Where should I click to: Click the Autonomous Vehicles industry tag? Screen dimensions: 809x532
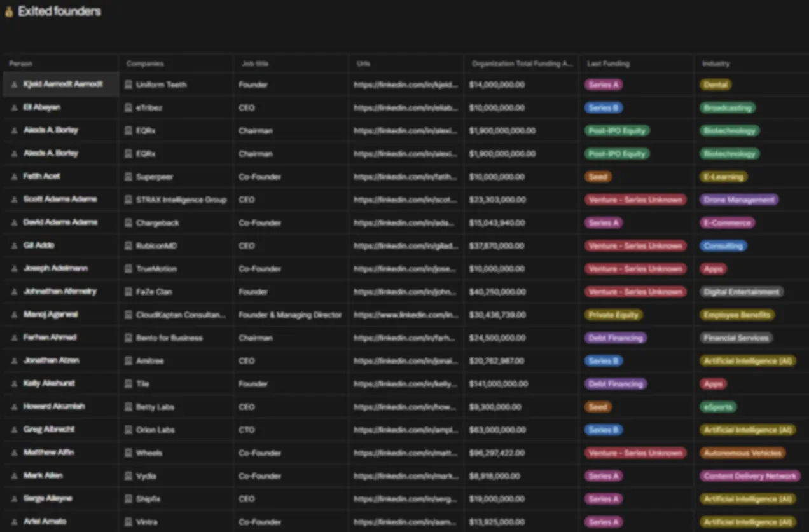tap(743, 453)
